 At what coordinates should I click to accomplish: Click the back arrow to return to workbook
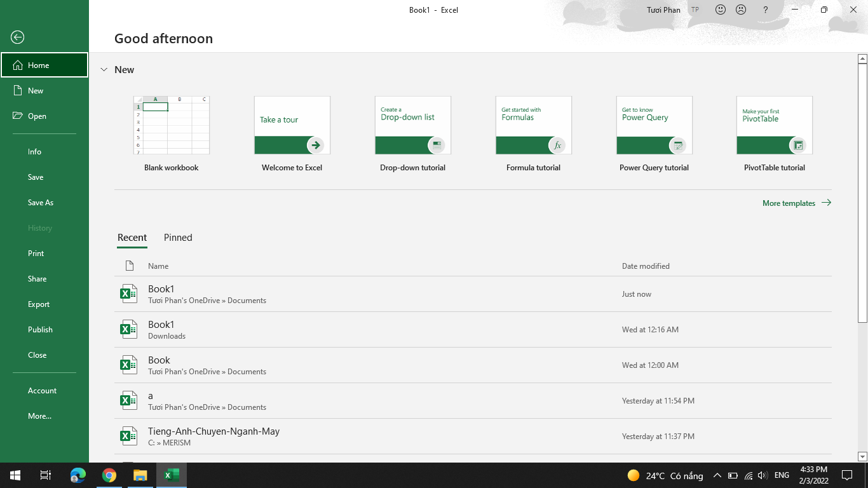[x=18, y=37]
